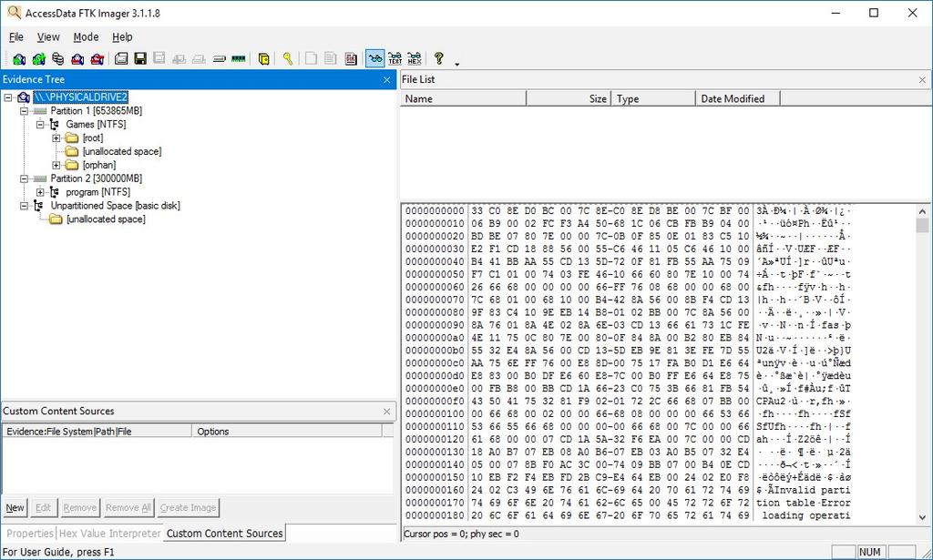Open the Image Mounting tool icon
The image size is (933, 560).
(57, 58)
